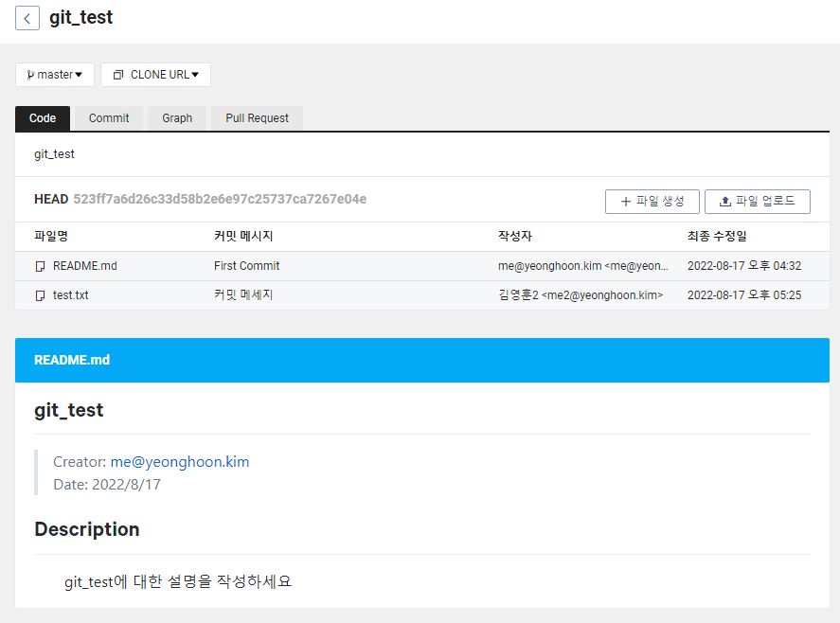840x623 pixels.
Task: Click the HEAD commit hash
Action: [220, 199]
